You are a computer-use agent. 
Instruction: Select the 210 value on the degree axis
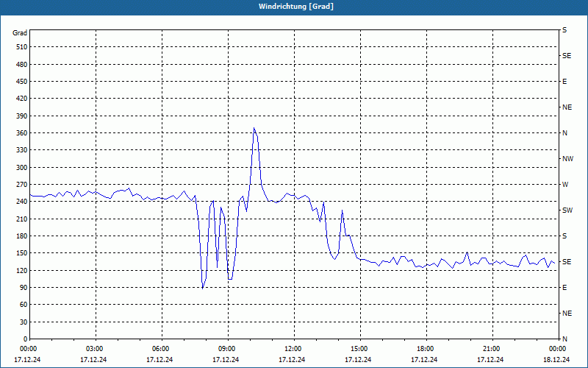pos(22,219)
